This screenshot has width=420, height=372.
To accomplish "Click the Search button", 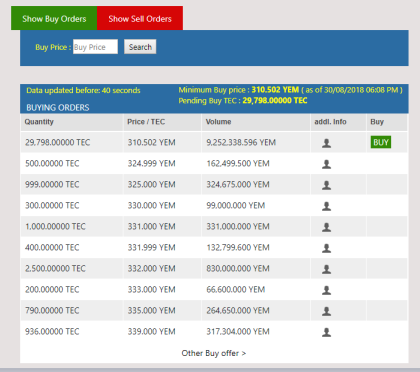I will (x=140, y=47).
